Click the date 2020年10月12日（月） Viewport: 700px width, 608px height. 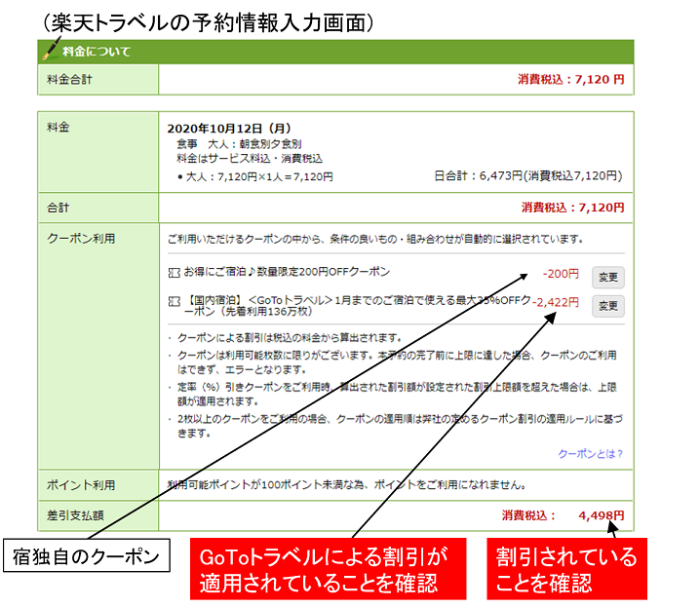[x=229, y=129]
